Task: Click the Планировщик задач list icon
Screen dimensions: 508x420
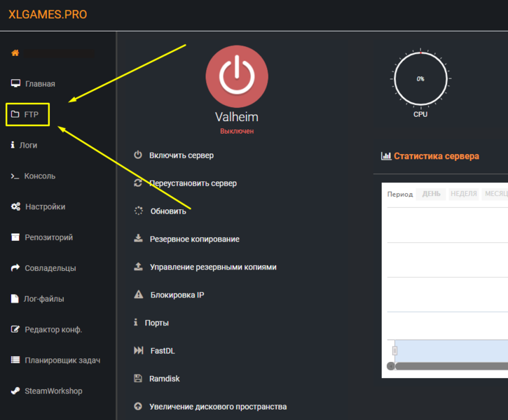Action: 15,360
